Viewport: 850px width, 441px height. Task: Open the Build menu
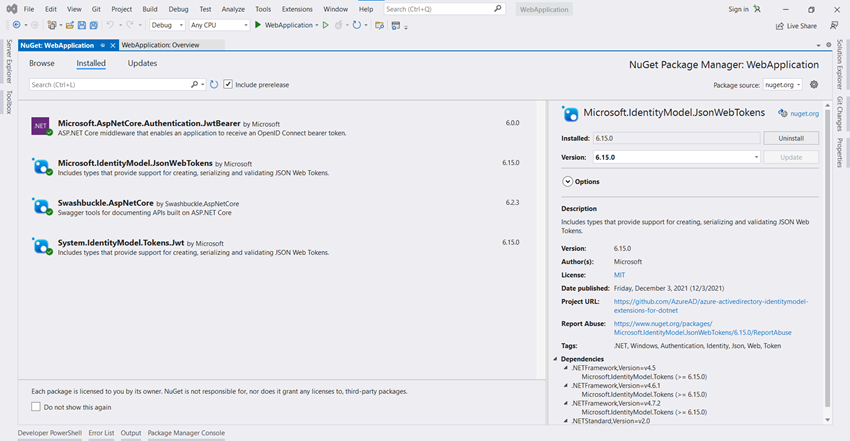click(150, 9)
